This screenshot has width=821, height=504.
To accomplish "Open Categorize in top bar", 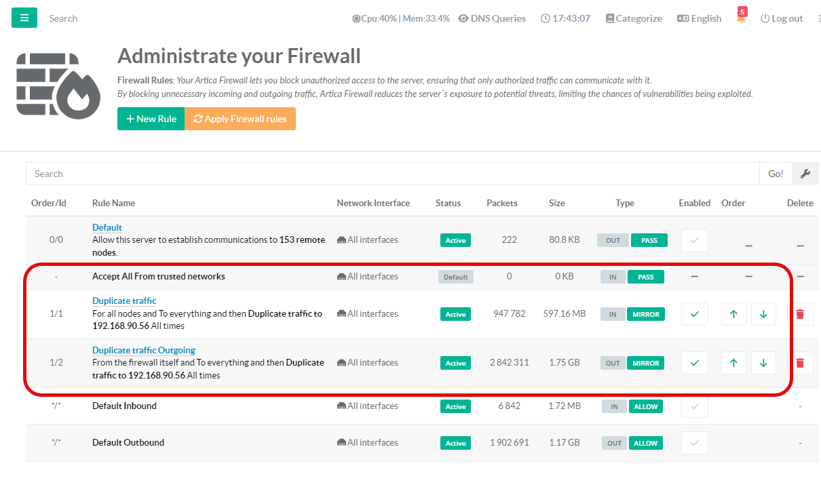I will [x=633, y=18].
